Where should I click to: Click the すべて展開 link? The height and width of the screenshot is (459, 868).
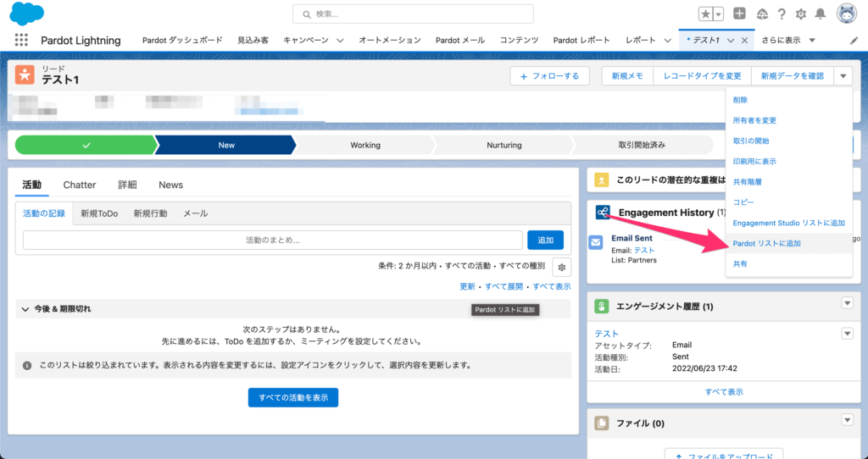coord(504,286)
